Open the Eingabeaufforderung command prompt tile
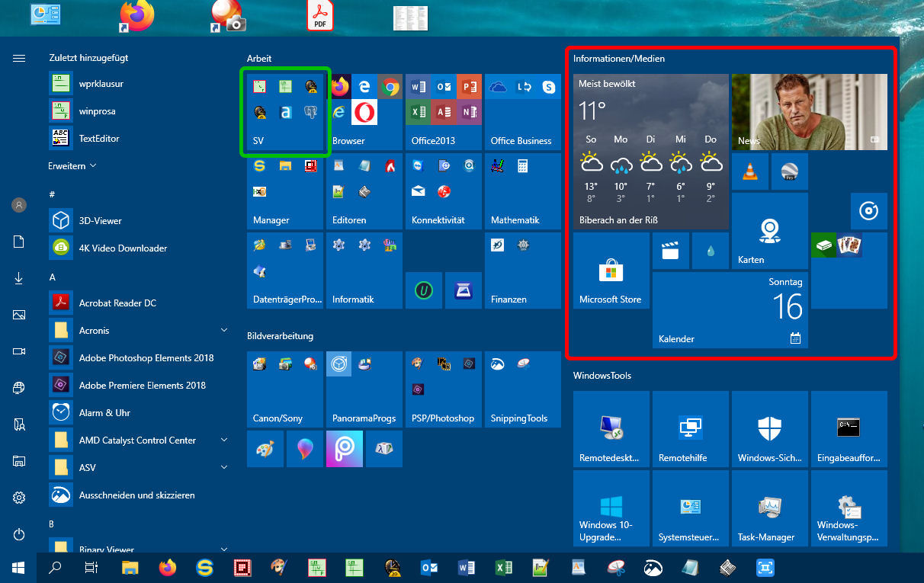Image resolution: width=924 pixels, height=583 pixels. (x=849, y=429)
